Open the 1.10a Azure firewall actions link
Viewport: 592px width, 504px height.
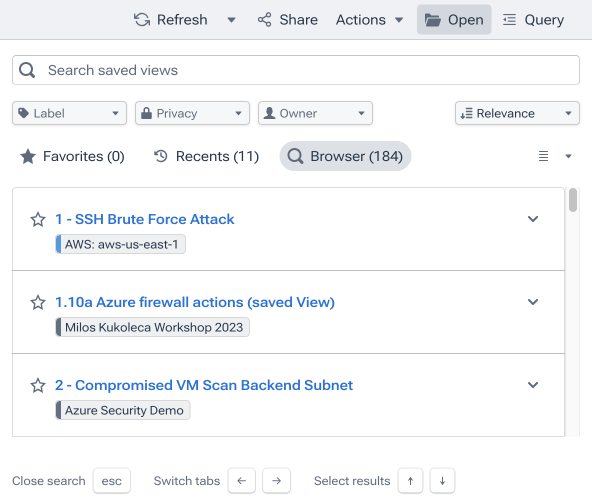tap(195, 302)
